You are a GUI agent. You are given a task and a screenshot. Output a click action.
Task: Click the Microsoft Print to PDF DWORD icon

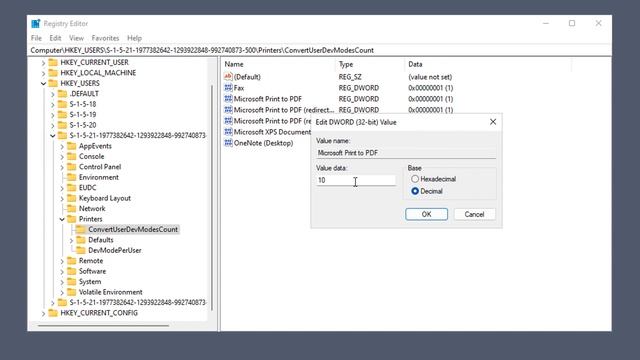pyautogui.click(x=228, y=99)
